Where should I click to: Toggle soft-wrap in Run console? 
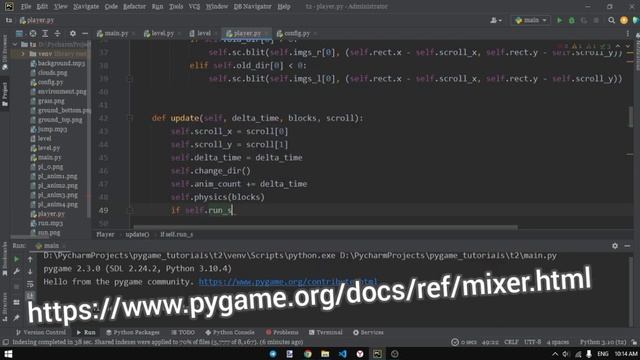(x=30, y=284)
